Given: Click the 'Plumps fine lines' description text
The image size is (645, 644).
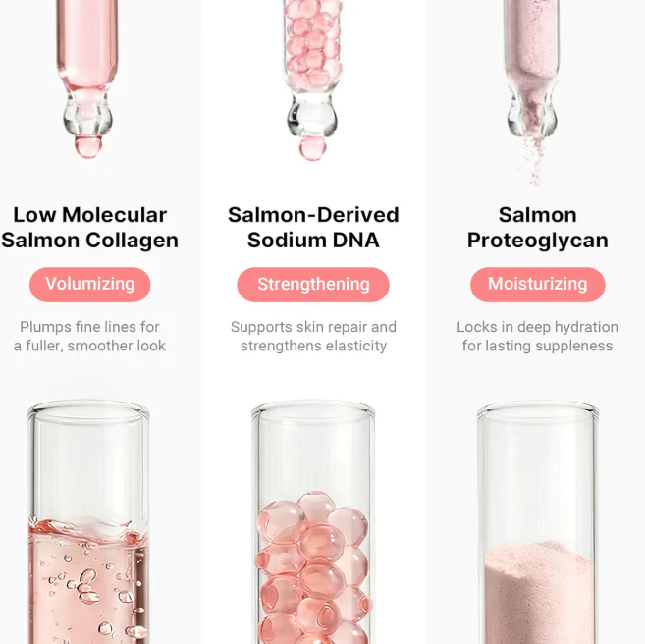Looking at the screenshot, I should pos(89,337).
